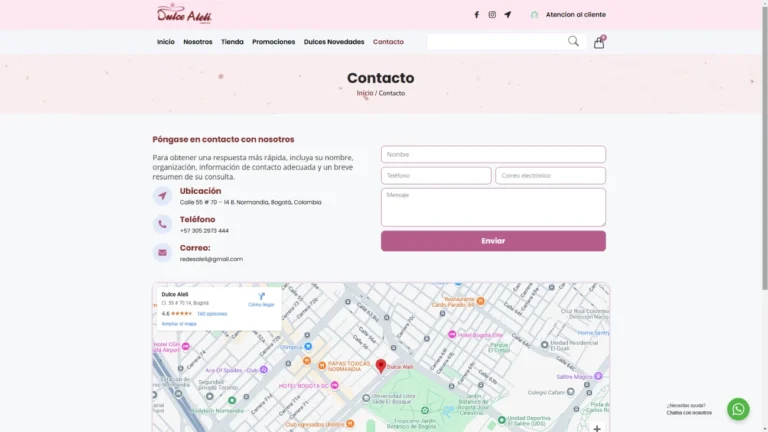Click the Correo envelope icon
The width and height of the screenshot is (768, 432).
tap(162, 253)
